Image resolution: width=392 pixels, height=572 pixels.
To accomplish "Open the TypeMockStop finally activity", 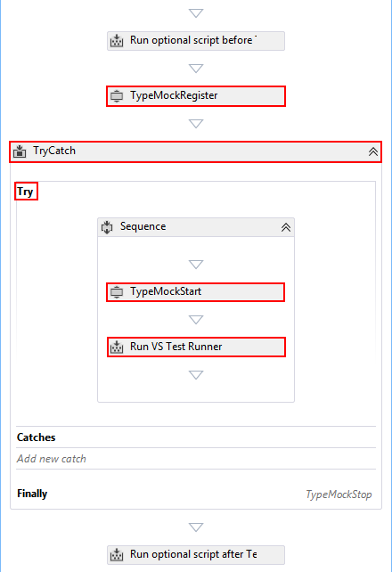I will [339, 494].
